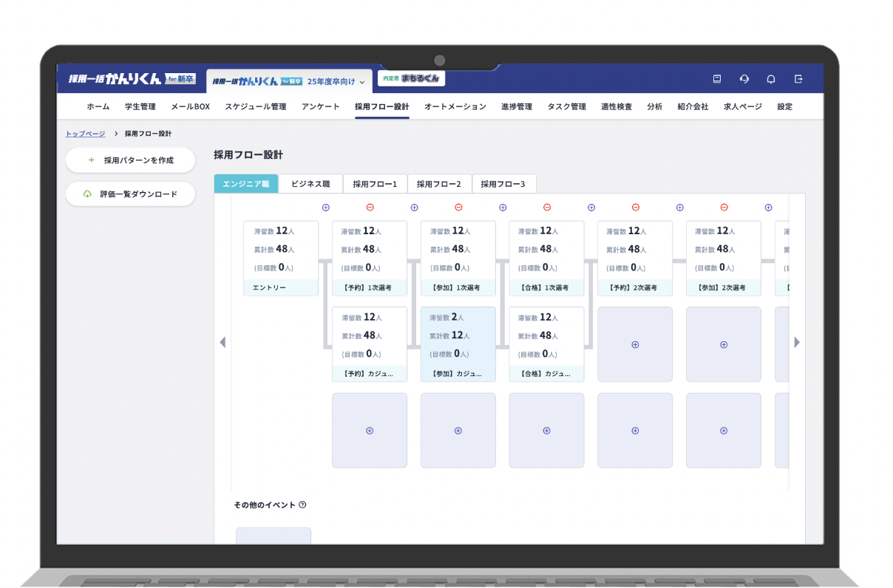Go to 進捗管理 in the navigation menu
This screenshot has width=893, height=588.
pyautogui.click(x=516, y=106)
